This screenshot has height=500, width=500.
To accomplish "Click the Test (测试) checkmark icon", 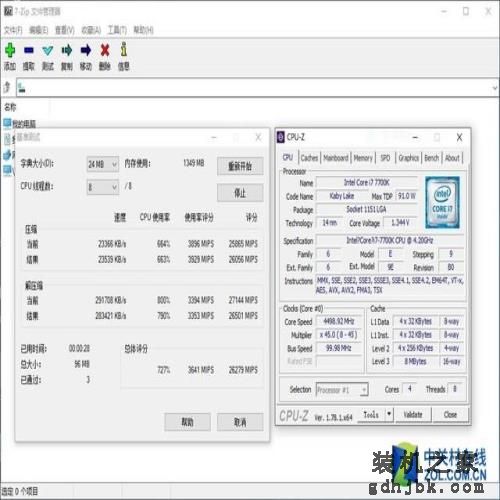I will tap(48, 51).
